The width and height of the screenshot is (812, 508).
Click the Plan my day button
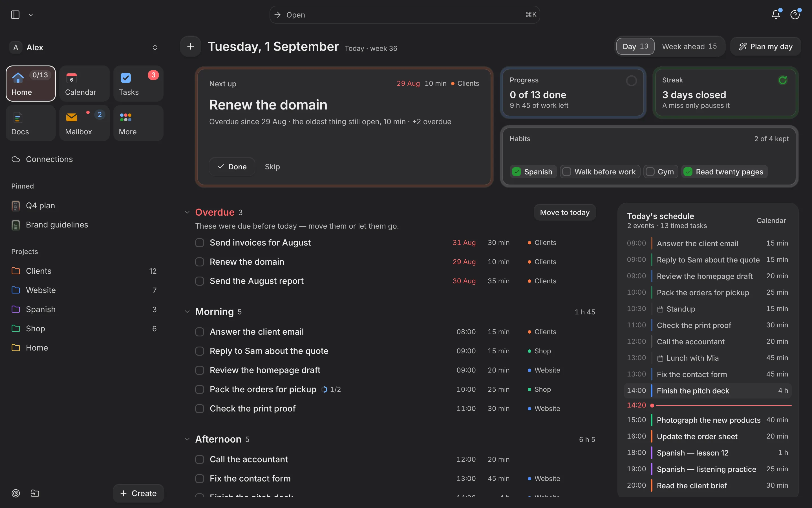[x=766, y=46]
